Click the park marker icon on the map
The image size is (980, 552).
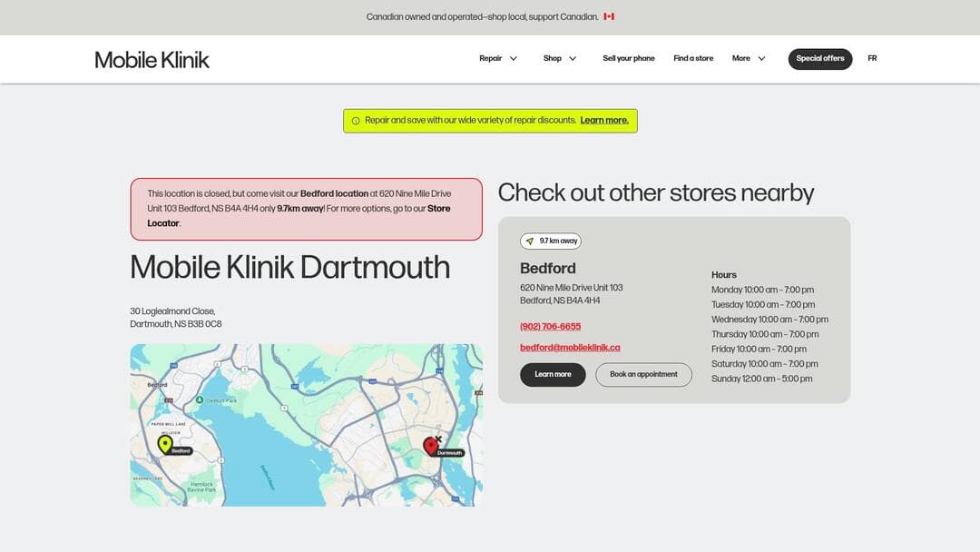coord(199,399)
